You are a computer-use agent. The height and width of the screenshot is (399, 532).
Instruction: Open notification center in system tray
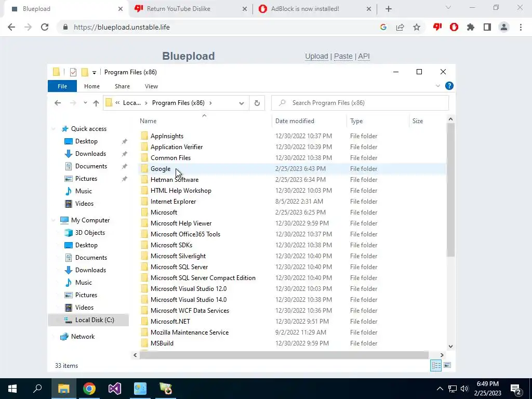(516, 389)
